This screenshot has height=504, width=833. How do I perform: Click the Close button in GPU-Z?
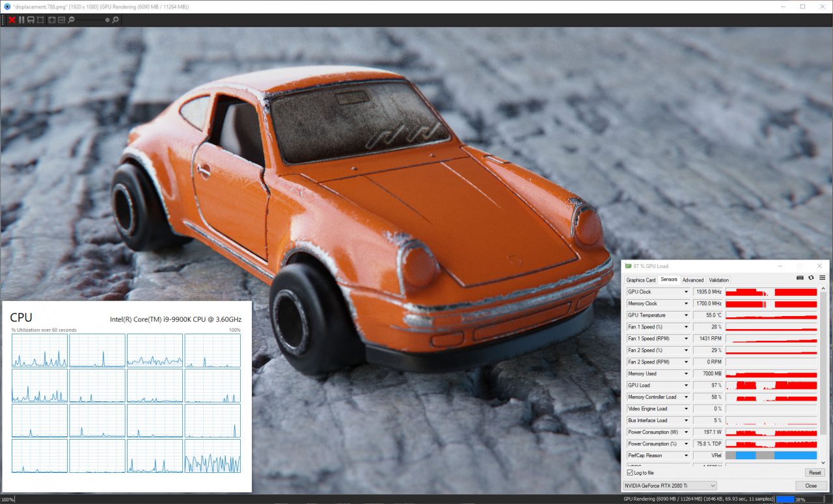point(811,486)
